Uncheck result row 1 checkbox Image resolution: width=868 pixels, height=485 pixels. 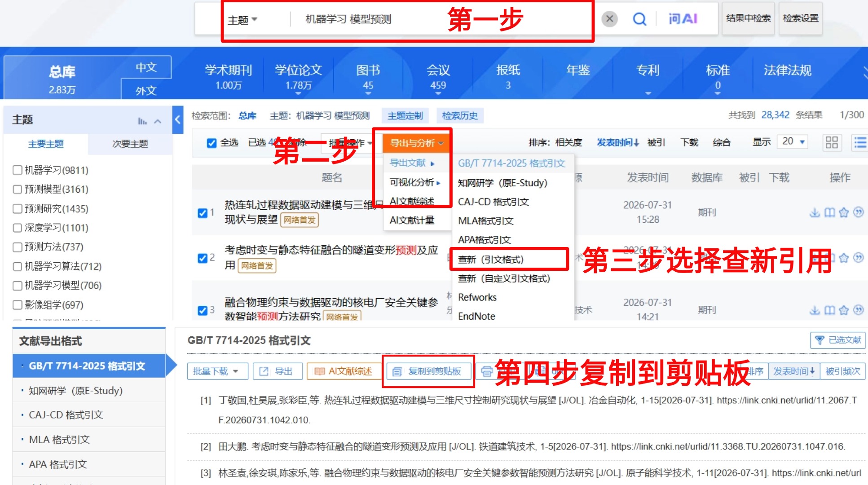pos(203,213)
